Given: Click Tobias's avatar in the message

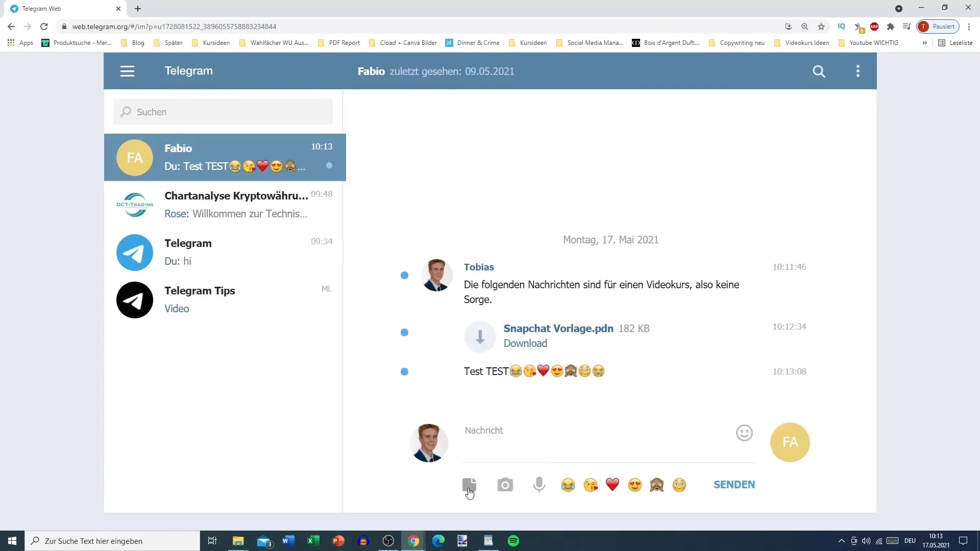Looking at the screenshot, I should [436, 275].
